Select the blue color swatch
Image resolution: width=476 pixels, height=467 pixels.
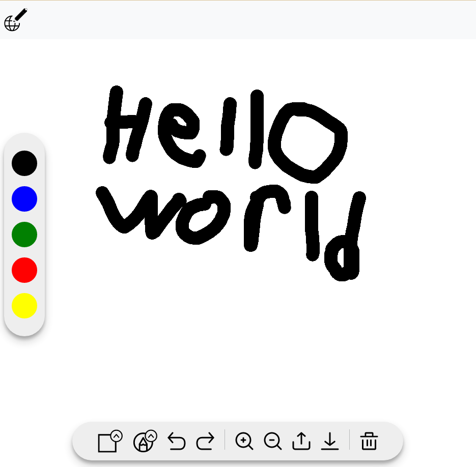(24, 198)
